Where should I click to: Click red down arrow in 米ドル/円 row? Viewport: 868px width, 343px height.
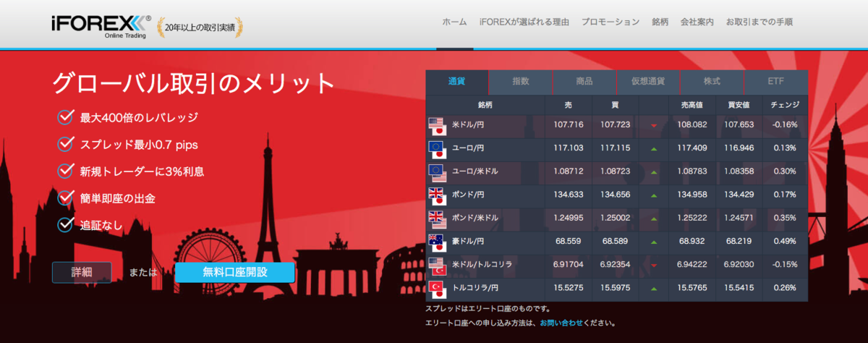tap(654, 125)
